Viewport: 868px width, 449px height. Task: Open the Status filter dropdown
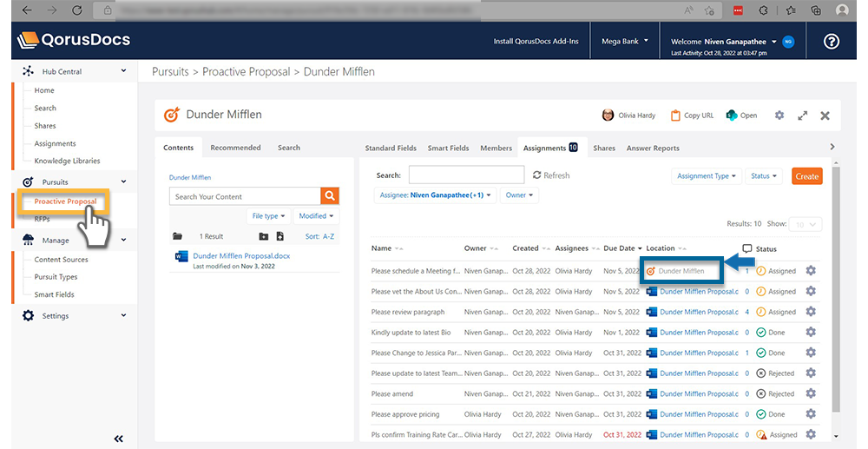(764, 176)
